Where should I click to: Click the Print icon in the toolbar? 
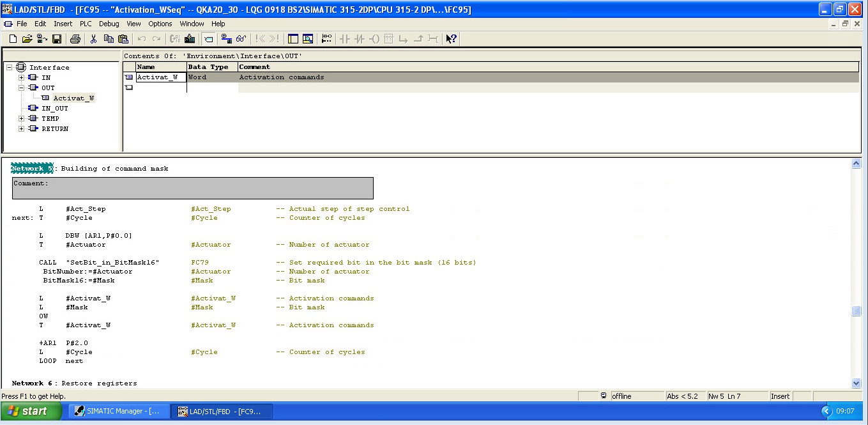click(x=75, y=39)
